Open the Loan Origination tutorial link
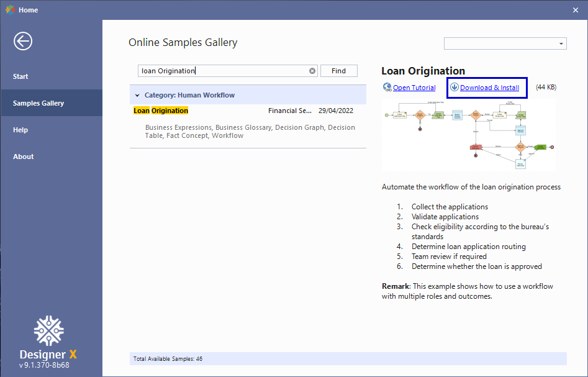Viewport: 588px width, 377px height. (x=414, y=88)
